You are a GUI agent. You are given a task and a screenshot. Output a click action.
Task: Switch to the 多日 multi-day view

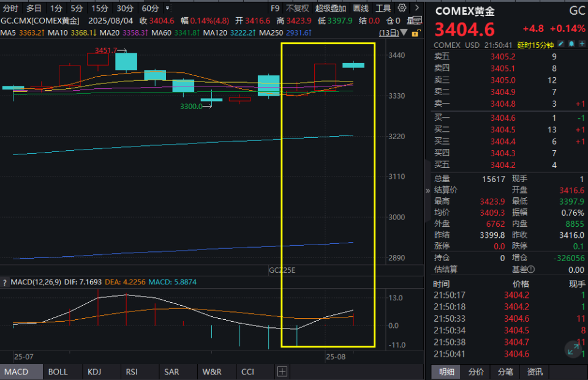point(34,8)
